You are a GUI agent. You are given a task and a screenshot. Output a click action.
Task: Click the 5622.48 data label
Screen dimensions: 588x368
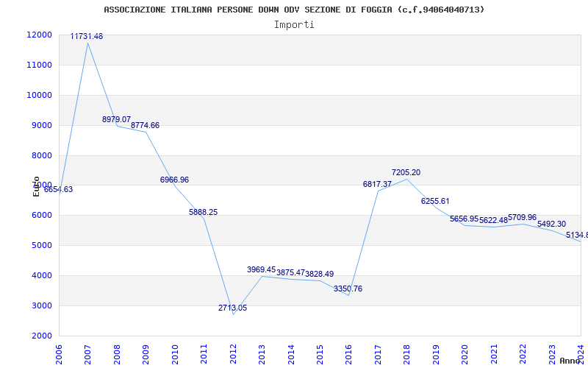pos(493,220)
